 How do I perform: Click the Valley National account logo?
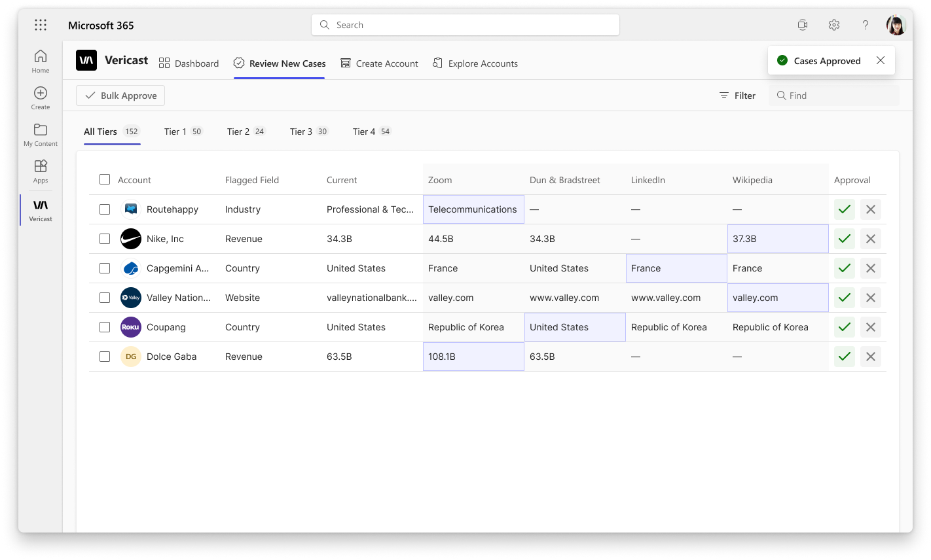tap(131, 298)
